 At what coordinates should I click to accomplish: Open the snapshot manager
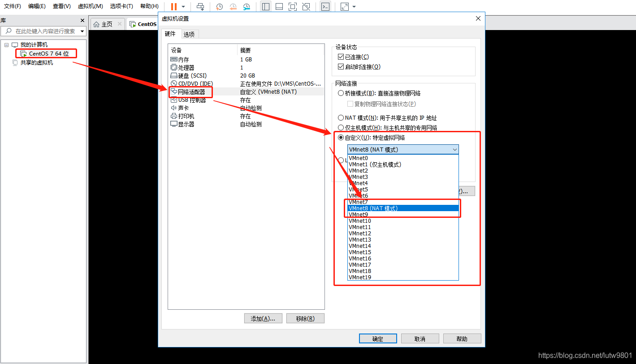(x=247, y=7)
